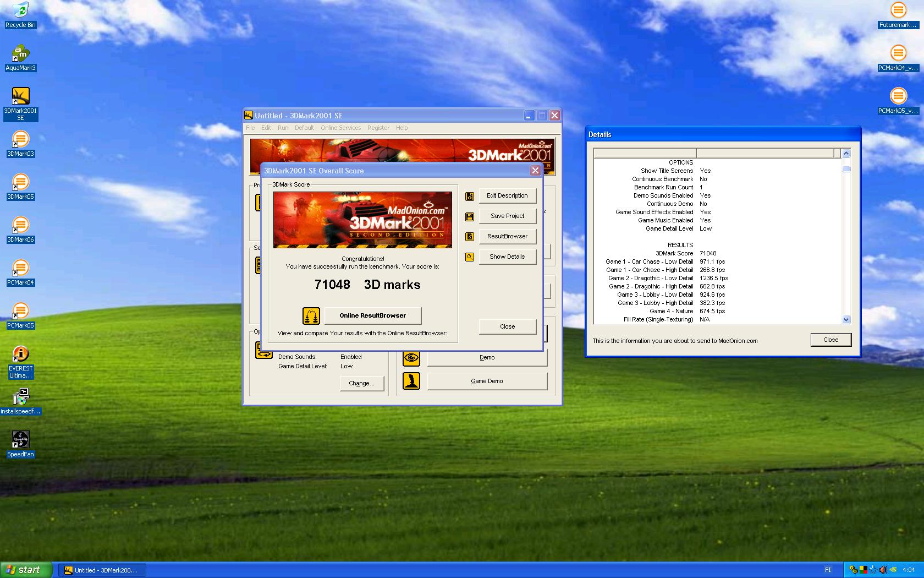Image resolution: width=924 pixels, height=578 pixels.
Task: Open installspeedfan desktop icon
Action: [x=20, y=401]
